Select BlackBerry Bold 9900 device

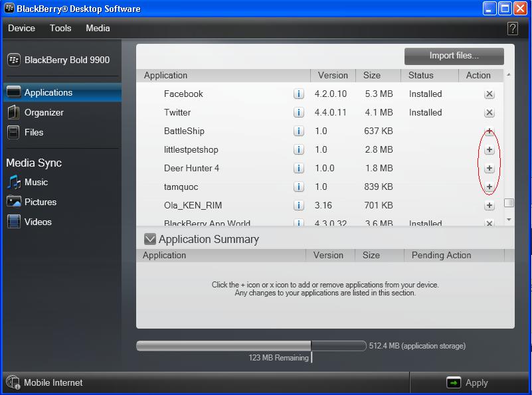(67, 60)
